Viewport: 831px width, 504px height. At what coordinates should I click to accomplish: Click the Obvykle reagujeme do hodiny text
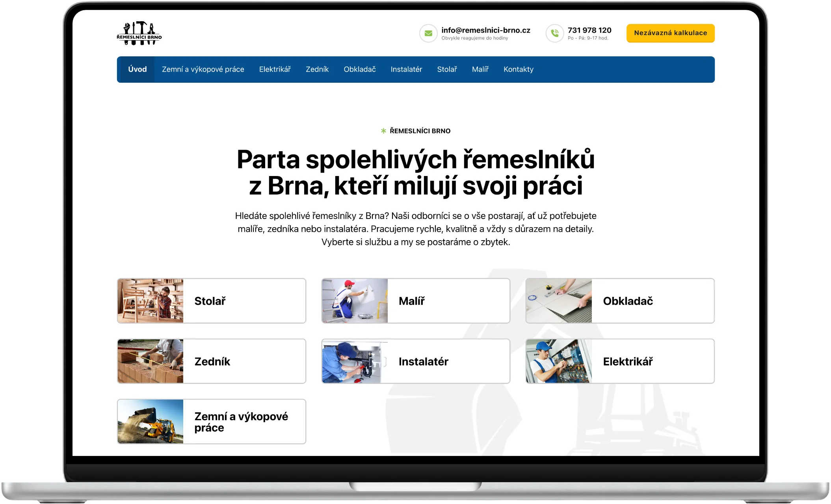(x=474, y=38)
